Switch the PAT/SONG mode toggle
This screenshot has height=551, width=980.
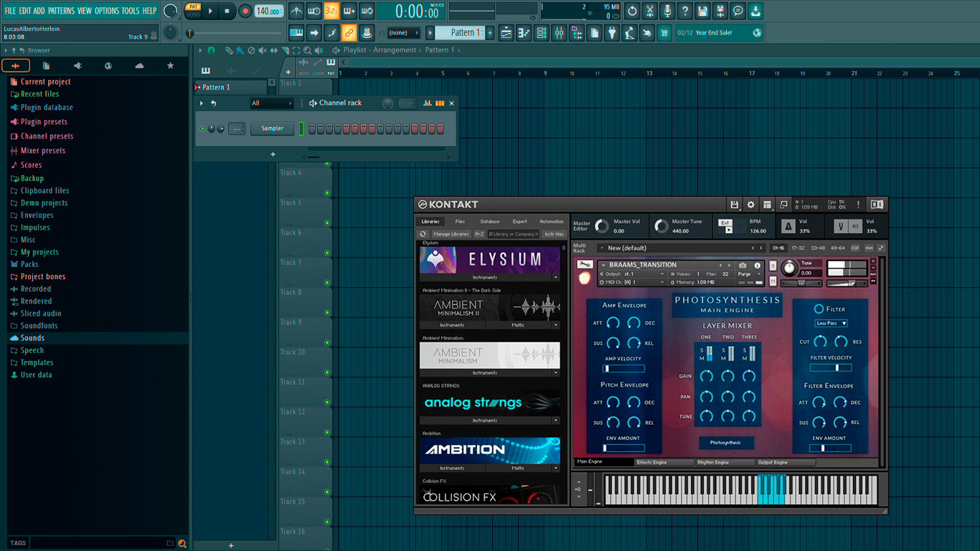coord(193,11)
